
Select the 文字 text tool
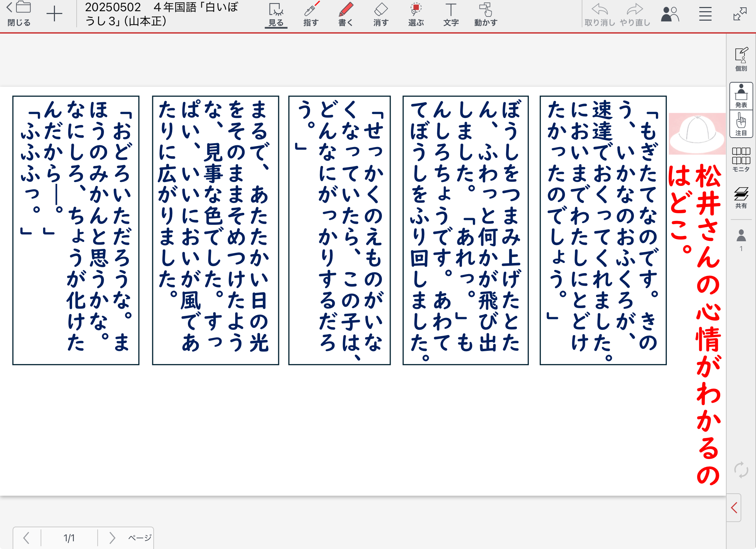point(451,15)
